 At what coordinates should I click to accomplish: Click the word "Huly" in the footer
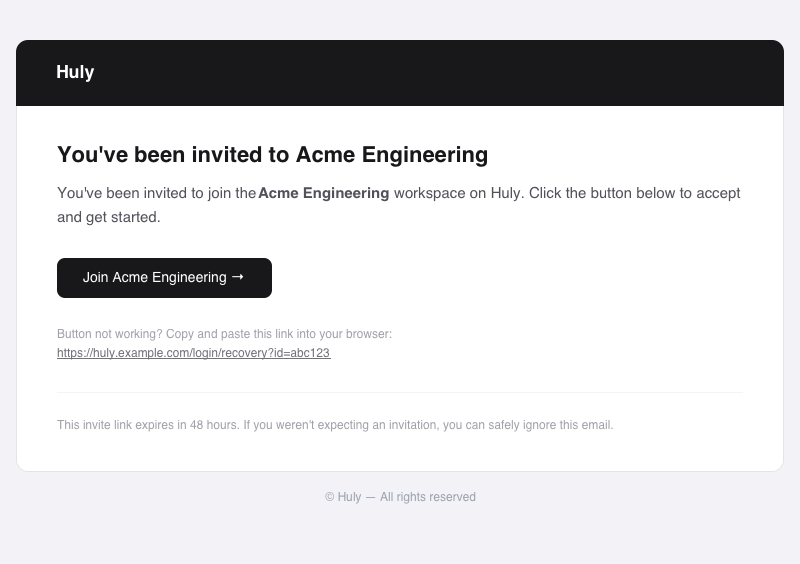click(x=349, y=497)
